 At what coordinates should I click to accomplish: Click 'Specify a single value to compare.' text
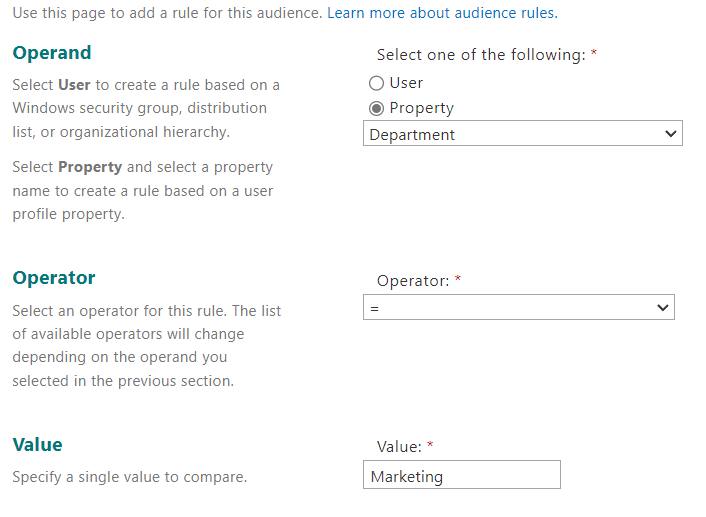pyautogui.click(x=130, y=477)
